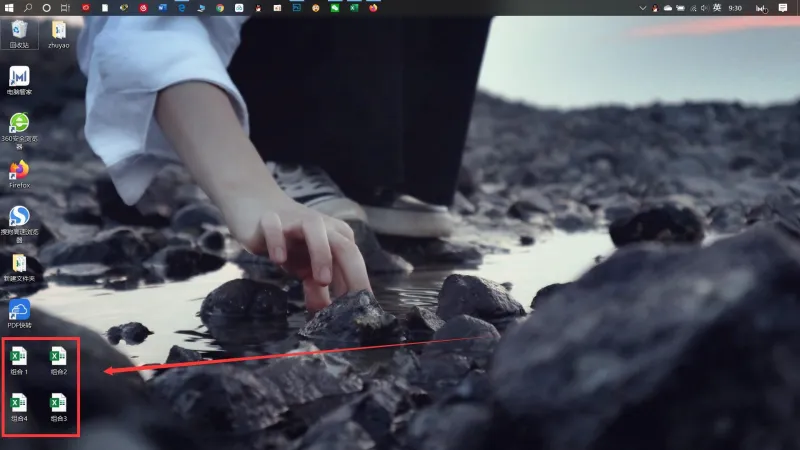Screen dimensions: 800x450
Task: Open Microsoft Edge from the taskbar
Action: (x=182, y=8)
